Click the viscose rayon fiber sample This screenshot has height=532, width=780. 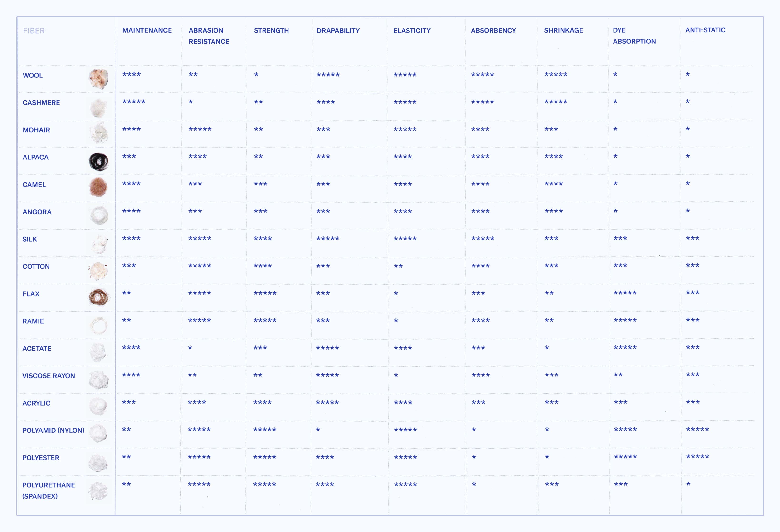point(99,380)
